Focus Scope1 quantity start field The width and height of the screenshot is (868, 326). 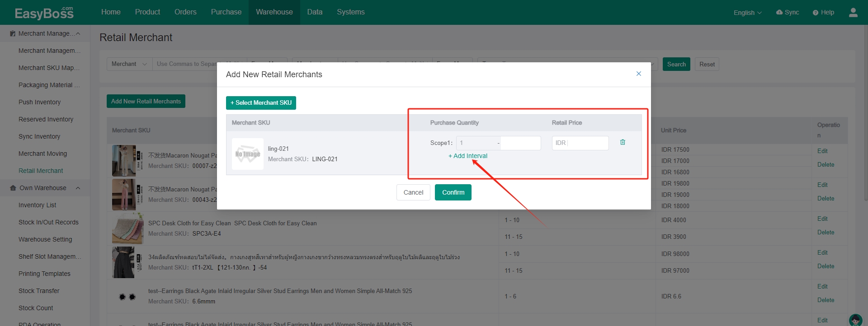tap(476, 143)
